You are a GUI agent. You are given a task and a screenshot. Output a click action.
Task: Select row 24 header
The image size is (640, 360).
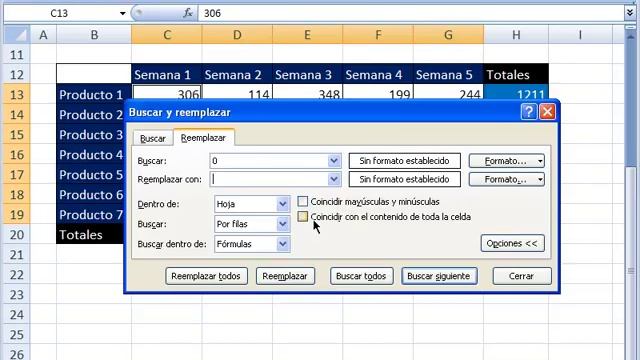[17, 315]
